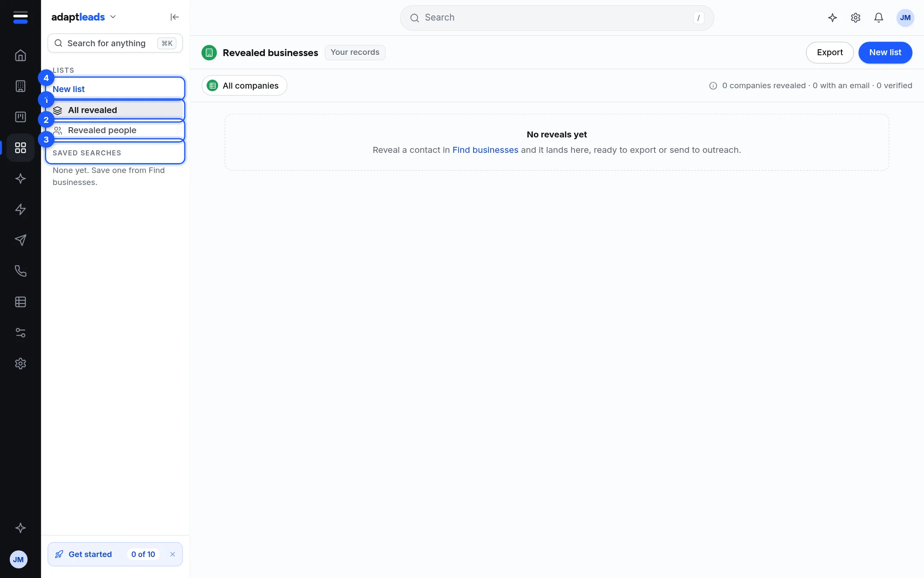Click the sparkle icon in top bar
Image resolution: width=924 pixels, height=578 pixels.
(832, 18)
